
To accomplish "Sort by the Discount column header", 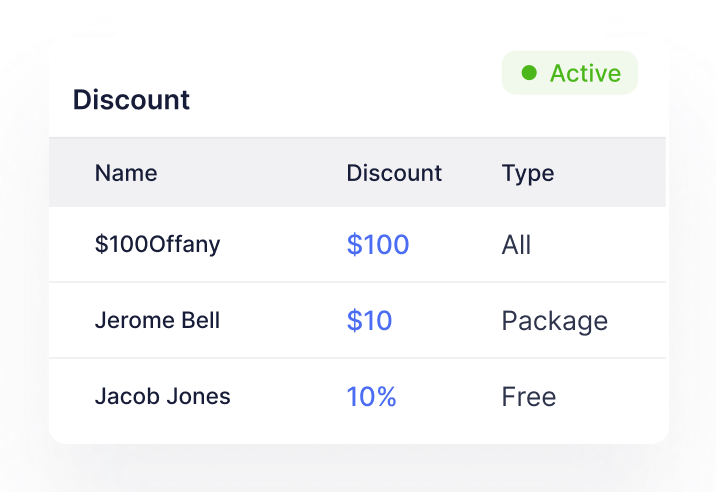I will coord(394,173).
